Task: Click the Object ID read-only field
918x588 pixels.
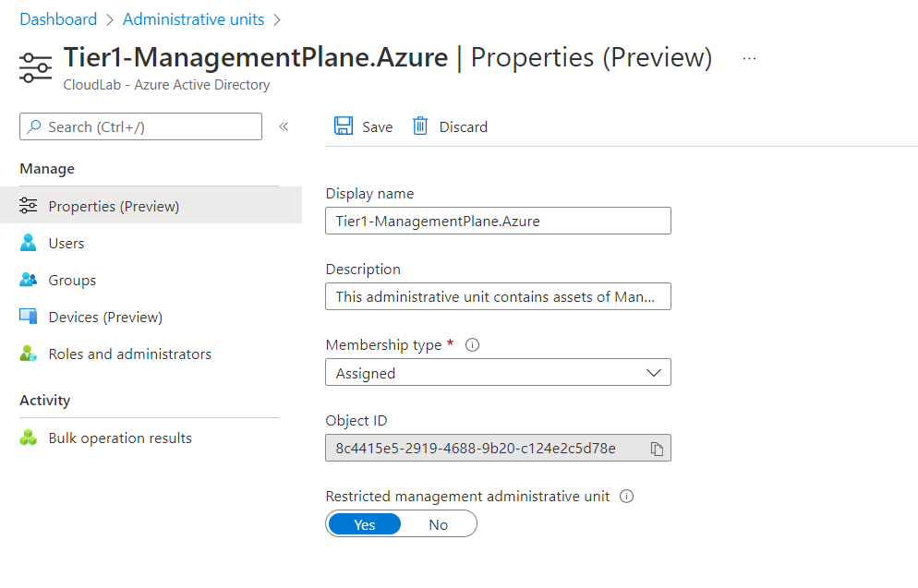Action: pyautogui.click(x=498, y=449)
